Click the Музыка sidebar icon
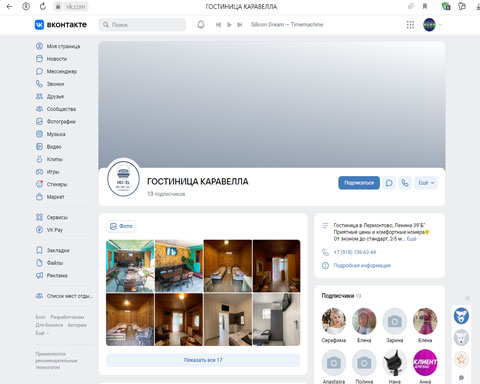This screenshot has width=480, height=384. coord(39,134)
